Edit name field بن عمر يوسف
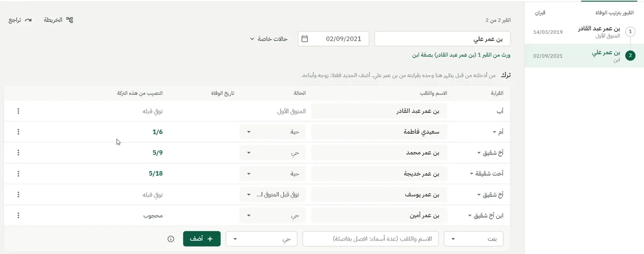This screenshot has width=644, height=254. (379, 195)
